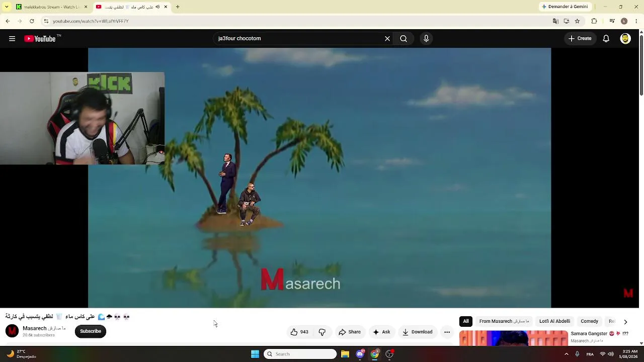Mute the YouTube tab audio icon

(x=157, y=7)
